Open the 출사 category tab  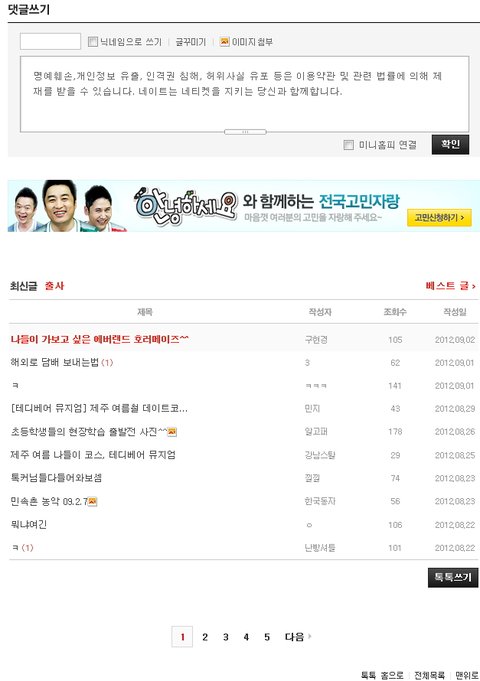point(54,286)
